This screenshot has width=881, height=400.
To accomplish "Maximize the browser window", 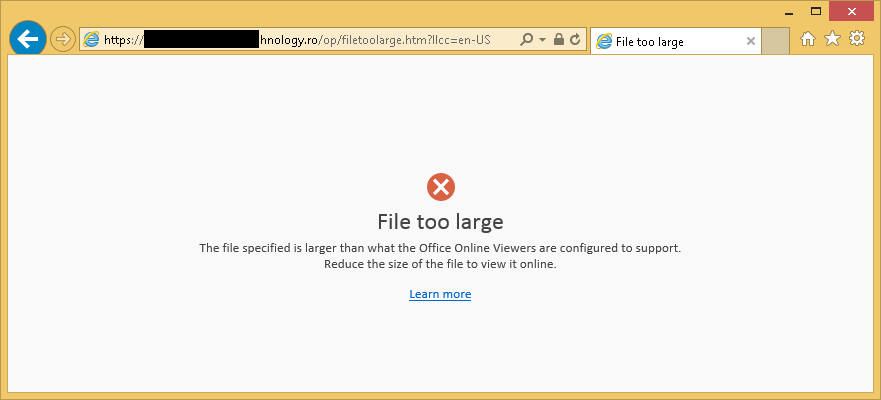I will click(x=816, y=11).
